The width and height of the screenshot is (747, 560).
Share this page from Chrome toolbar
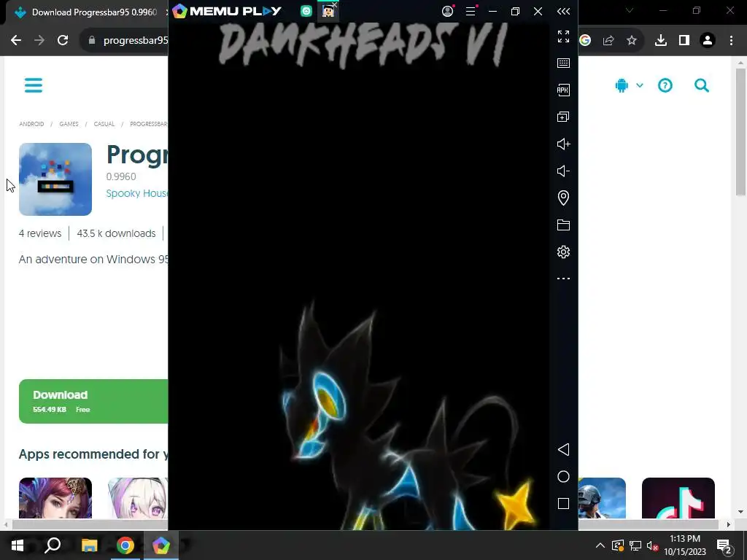[x=608, y=41]
